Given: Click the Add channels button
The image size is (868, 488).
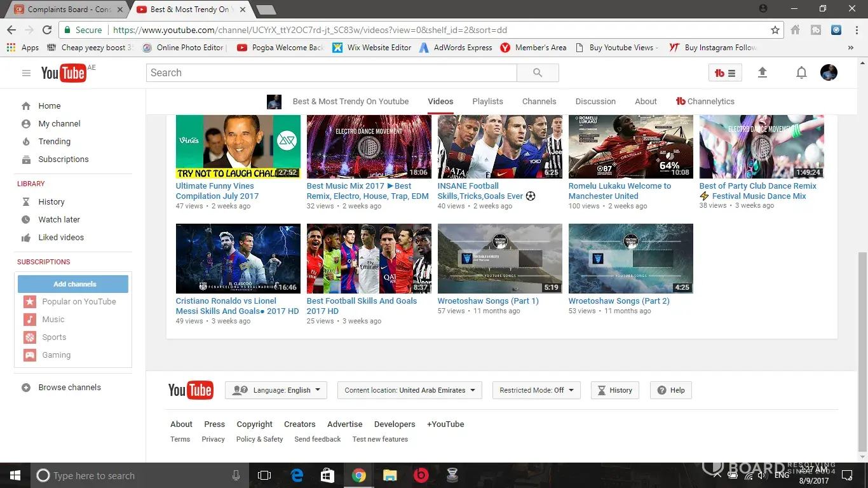Looking at the screenshot, I should tap(73, 284).
